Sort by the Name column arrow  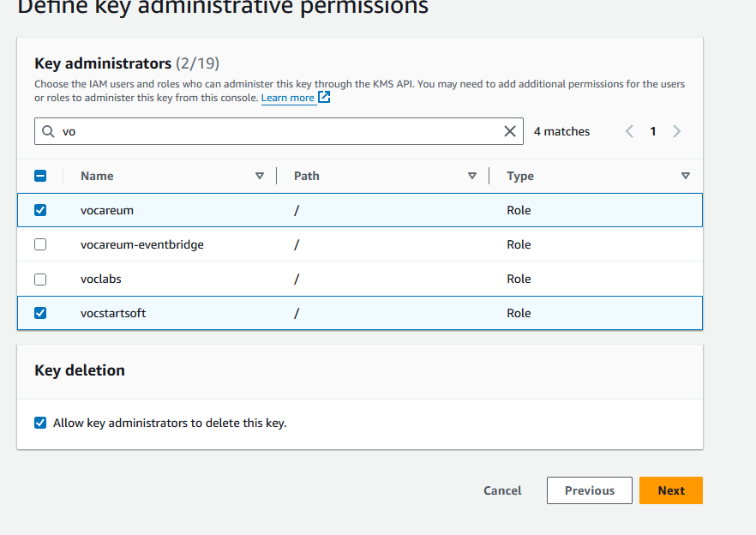pos(260,176)
